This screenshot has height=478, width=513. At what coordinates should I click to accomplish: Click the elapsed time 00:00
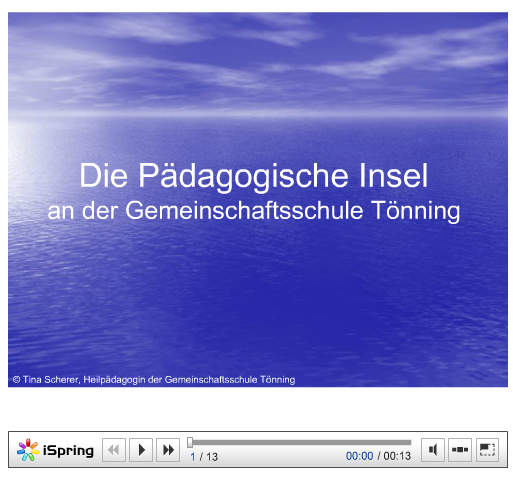pyautogui.click(x=359, y=456)
